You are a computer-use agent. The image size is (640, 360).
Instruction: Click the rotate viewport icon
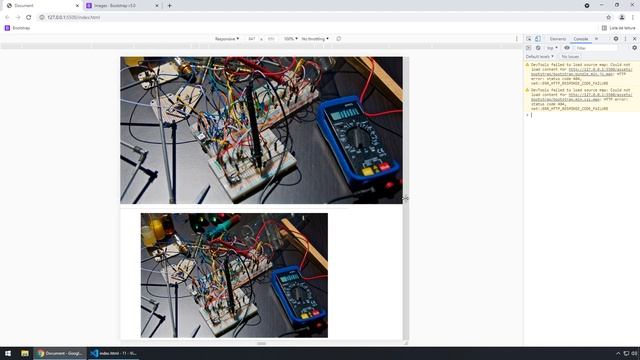coord(339,39)
